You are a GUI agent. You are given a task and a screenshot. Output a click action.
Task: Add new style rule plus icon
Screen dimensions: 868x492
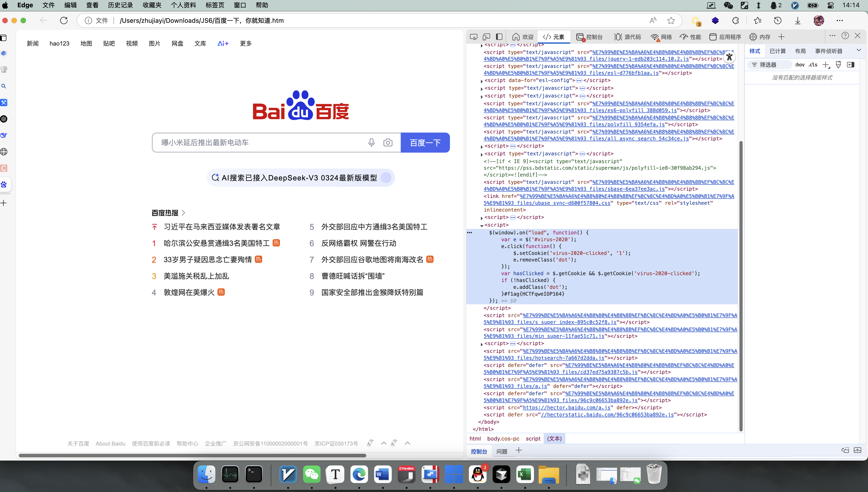(x=826, y=65)
